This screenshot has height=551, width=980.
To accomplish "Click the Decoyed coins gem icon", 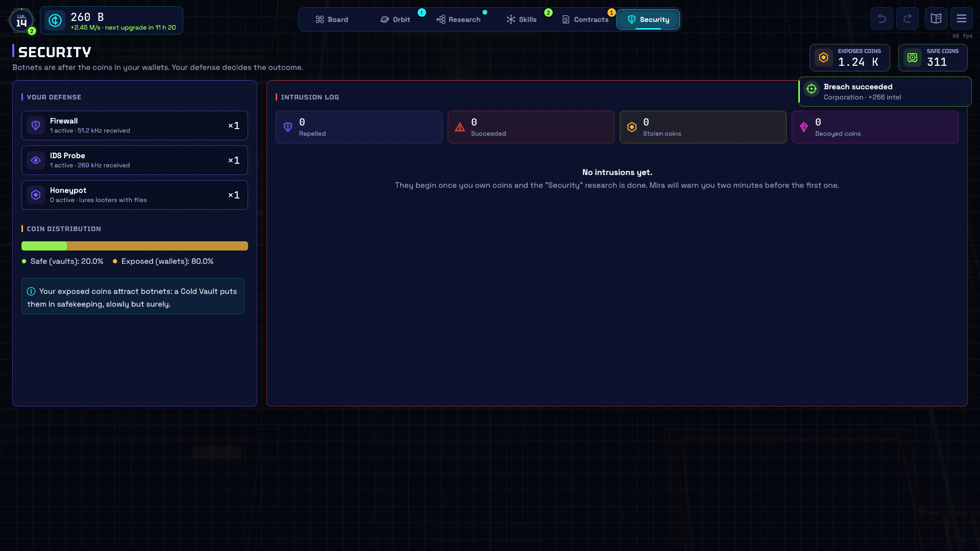I will point(804,127).
